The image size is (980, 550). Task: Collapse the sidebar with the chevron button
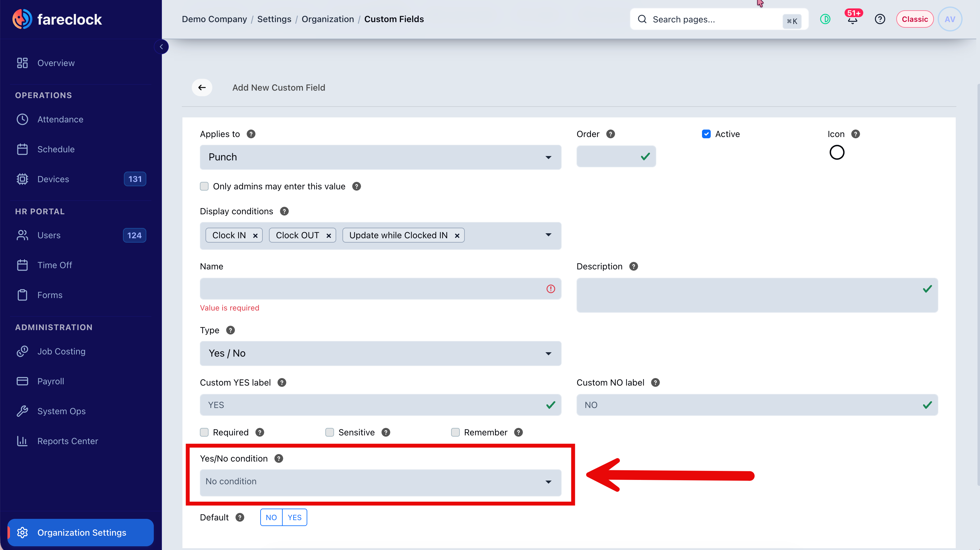click(x=161, y=47)
